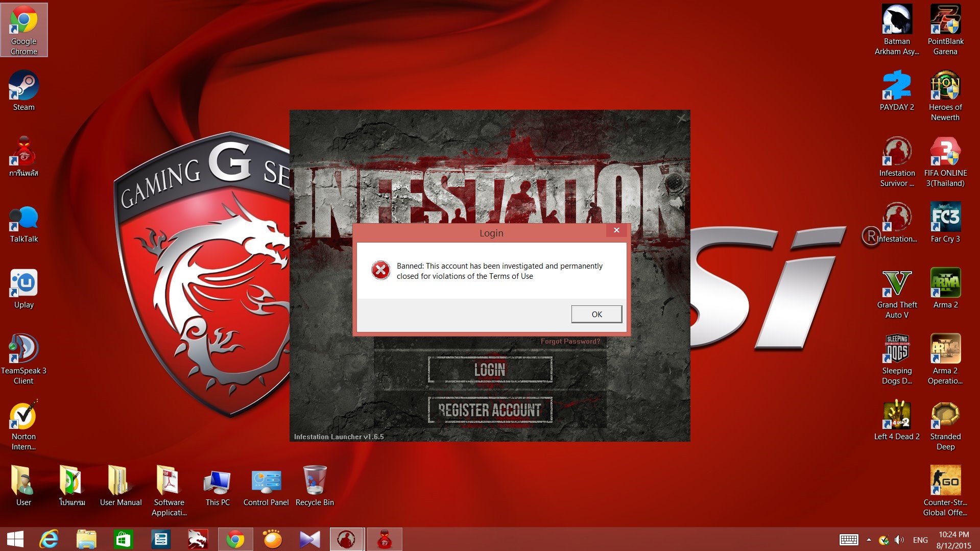Select the Left 4 Dead 2 icon

(897, 421)
